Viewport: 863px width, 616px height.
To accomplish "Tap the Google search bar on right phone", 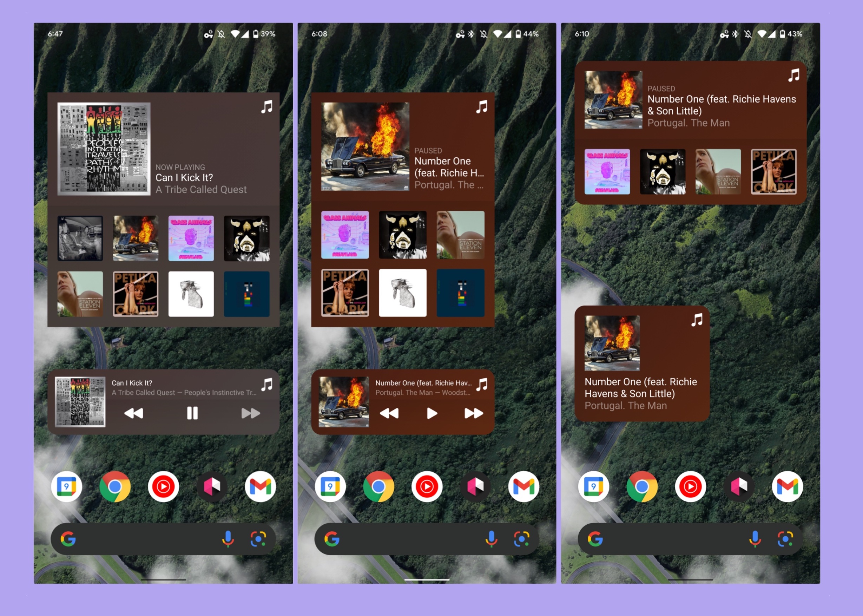I will 691,539.
